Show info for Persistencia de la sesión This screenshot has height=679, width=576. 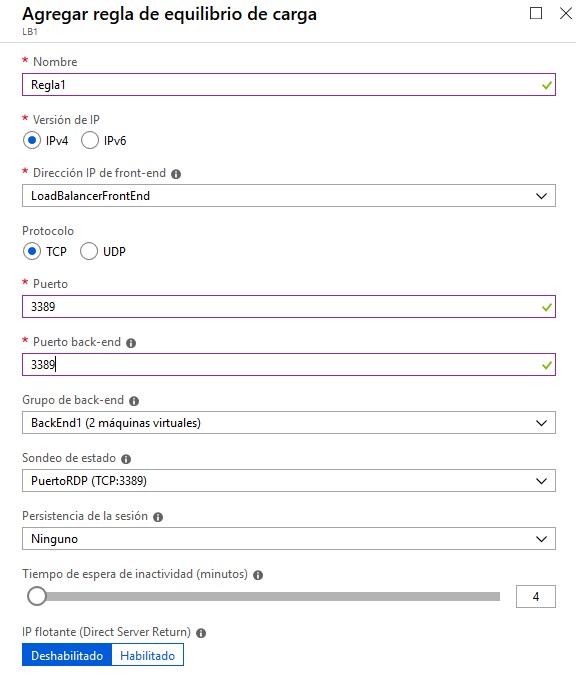point(158,517)
